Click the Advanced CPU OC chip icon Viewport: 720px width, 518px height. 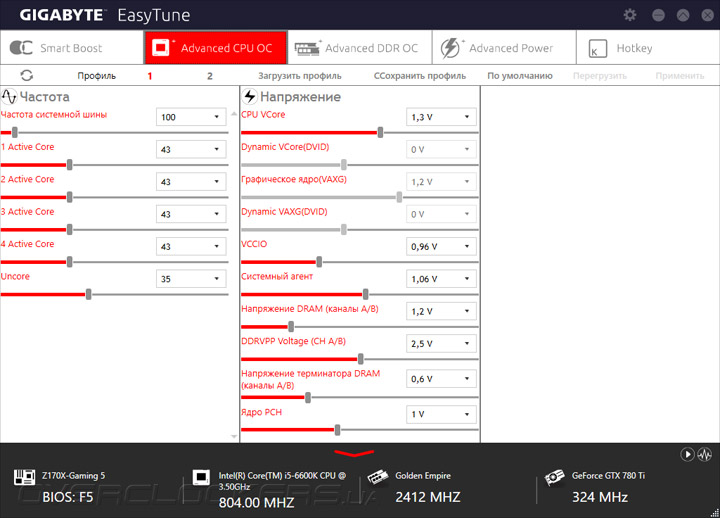(161, 47)
